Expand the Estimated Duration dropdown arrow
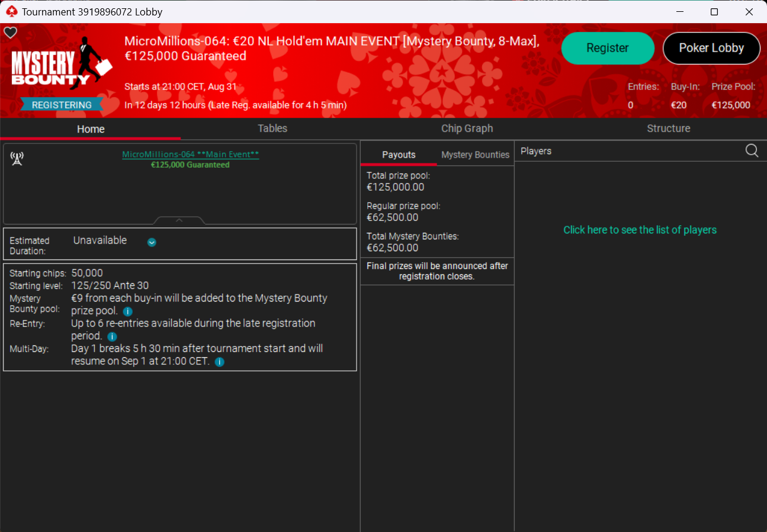Viewport: 767px width, 532px height. pyautogui.click(x=152, y=242)
